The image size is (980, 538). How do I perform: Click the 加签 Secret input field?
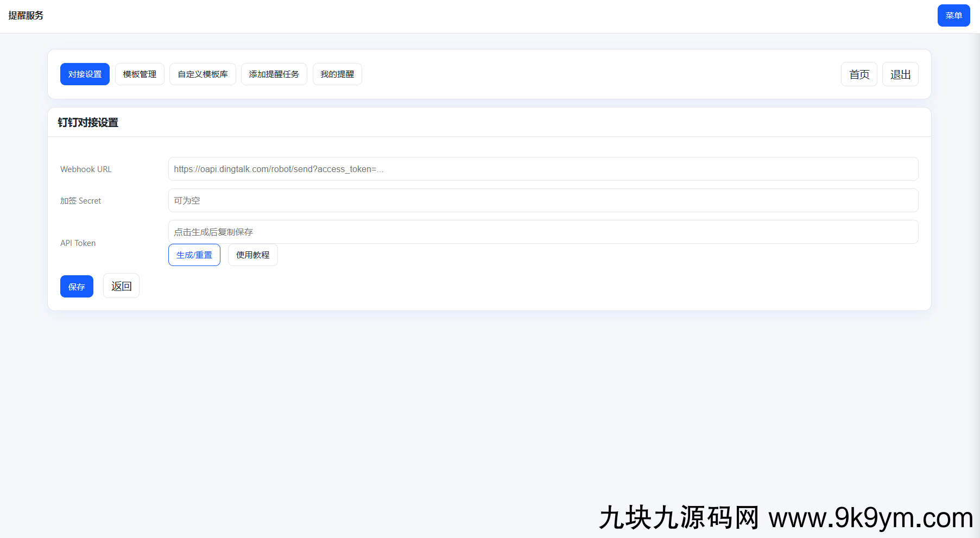(x=542, y=200)
